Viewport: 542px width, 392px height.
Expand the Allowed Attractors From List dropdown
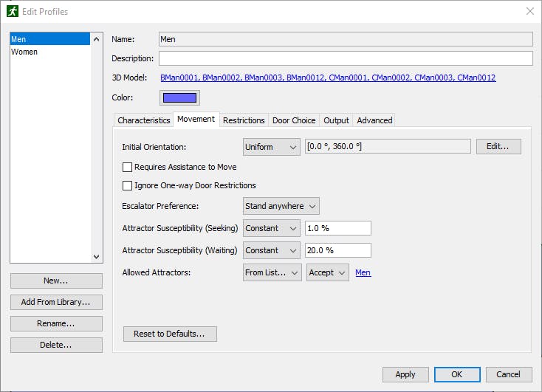point(272,272)
